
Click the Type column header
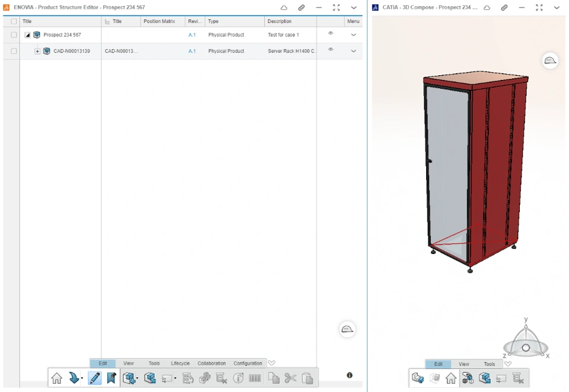235,21
